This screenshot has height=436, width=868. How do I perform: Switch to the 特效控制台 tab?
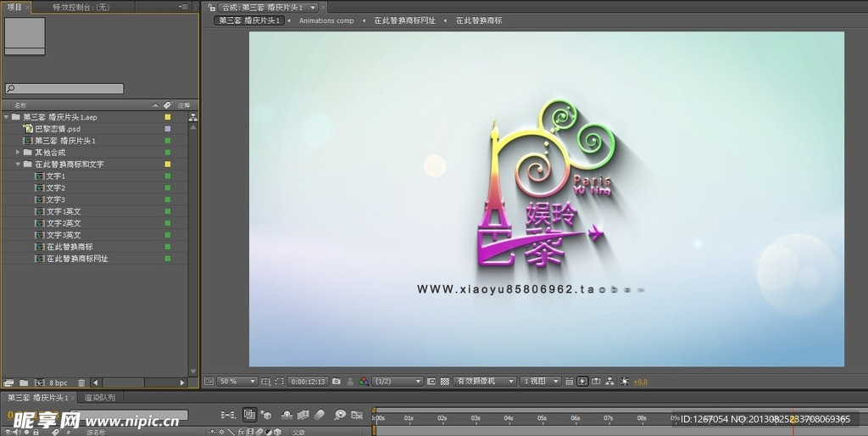[80, 7]
